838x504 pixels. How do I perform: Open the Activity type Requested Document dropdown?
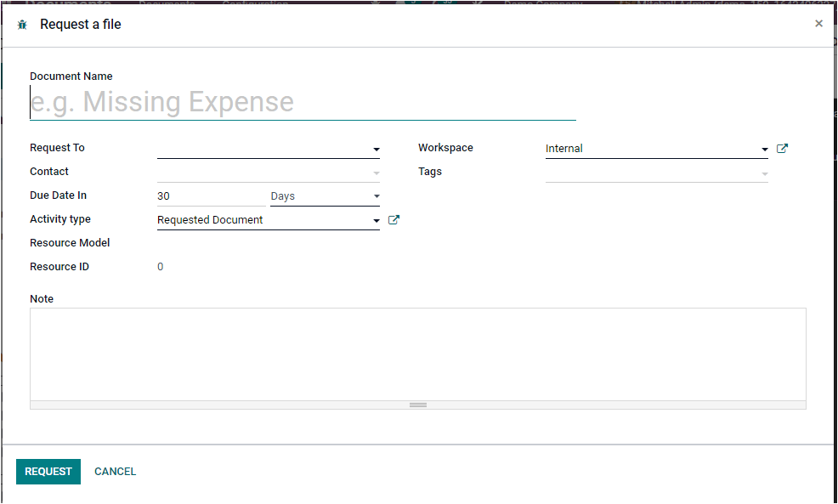[269, 219]
